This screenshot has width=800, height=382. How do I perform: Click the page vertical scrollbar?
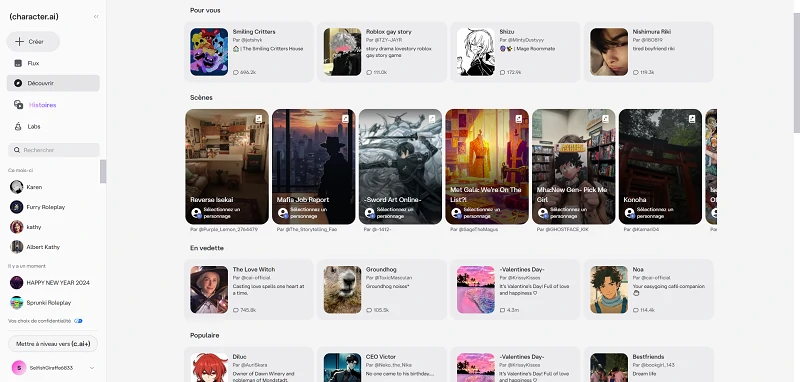[796, 72]
